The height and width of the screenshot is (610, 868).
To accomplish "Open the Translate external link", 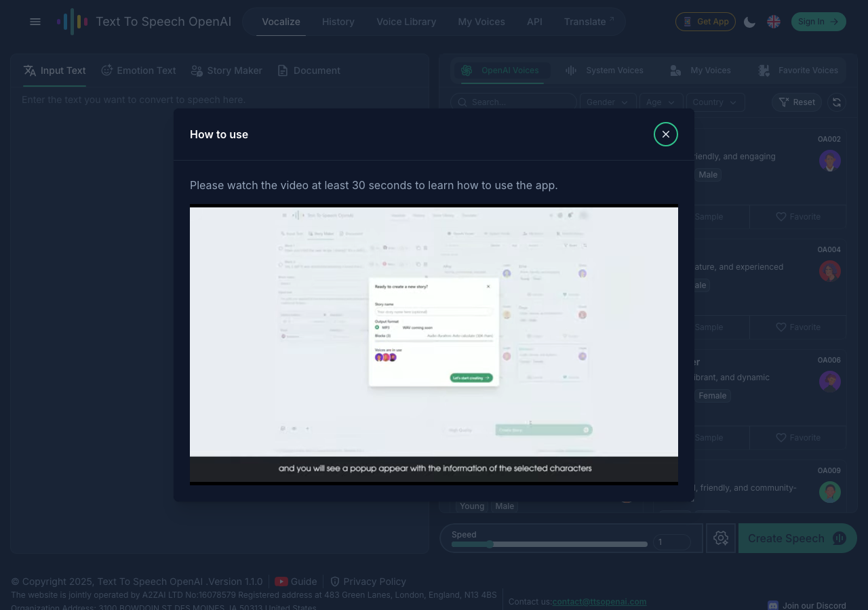I will (x=589, y=22).
